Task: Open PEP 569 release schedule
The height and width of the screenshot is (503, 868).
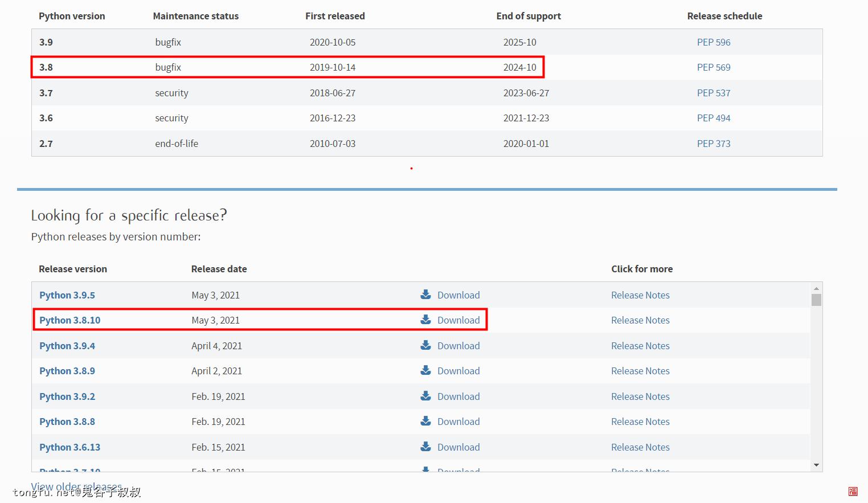Action: 713,67
